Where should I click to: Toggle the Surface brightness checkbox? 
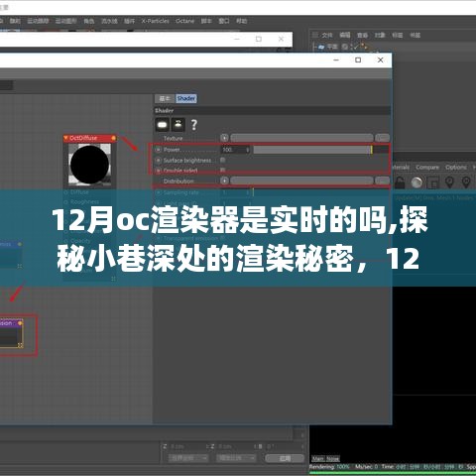pos(223,160)
